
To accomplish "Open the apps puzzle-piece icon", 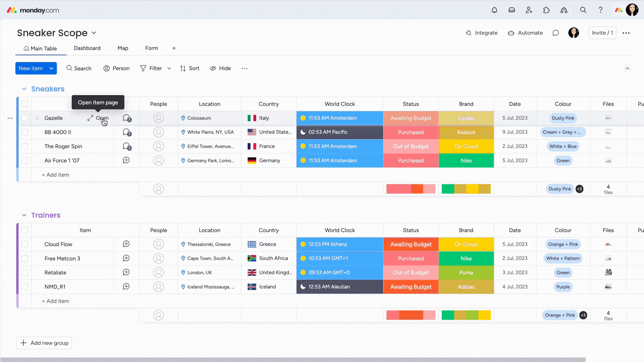I will (546, 10).
